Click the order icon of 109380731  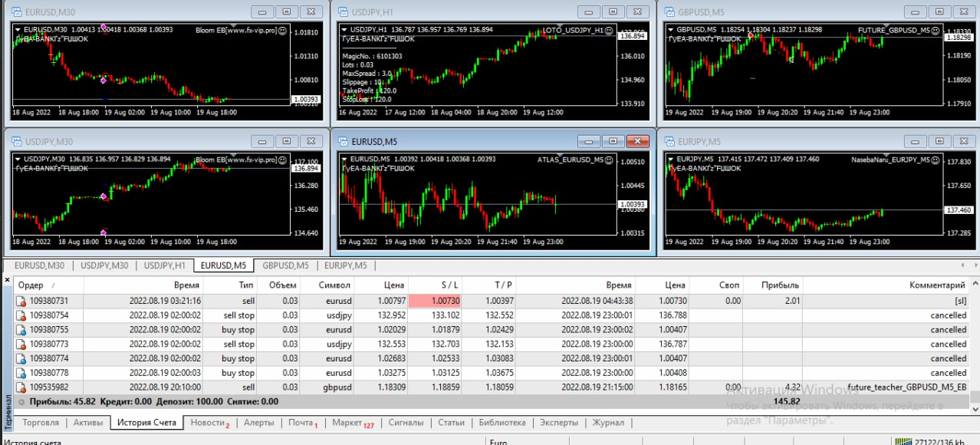point(22,302)
